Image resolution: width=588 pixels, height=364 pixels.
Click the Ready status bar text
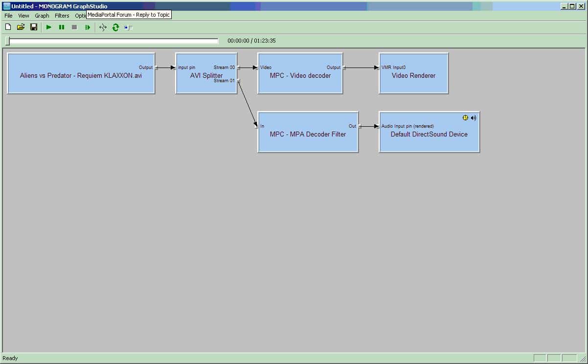pos(10,358)
